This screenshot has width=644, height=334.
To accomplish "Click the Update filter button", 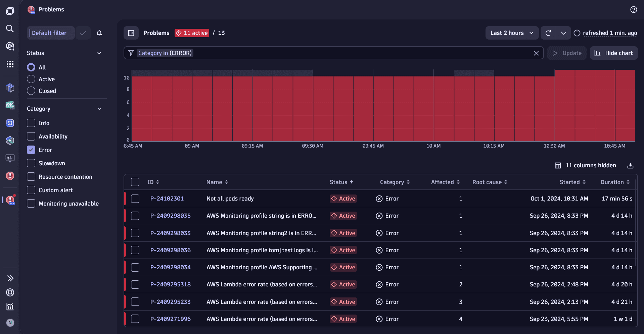I will point(567,53).
